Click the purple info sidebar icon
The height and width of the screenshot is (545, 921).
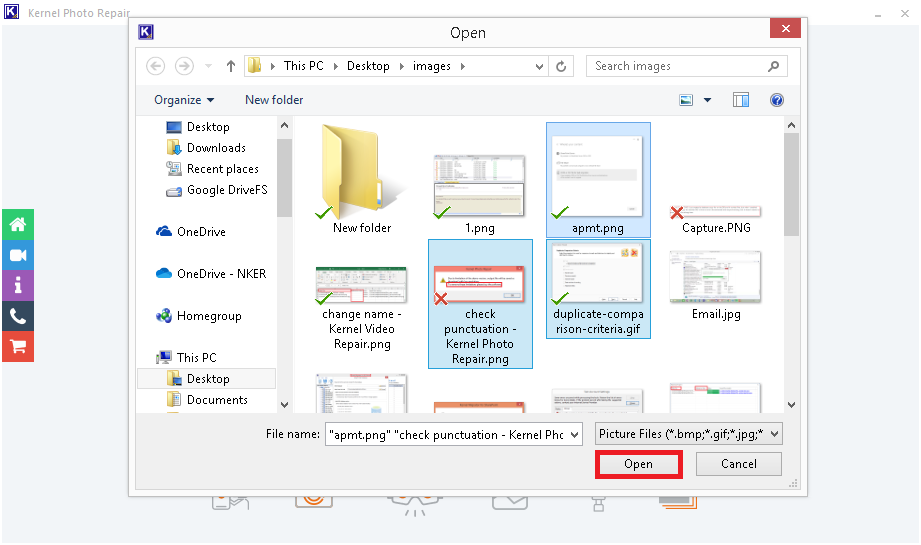[18, 285]
